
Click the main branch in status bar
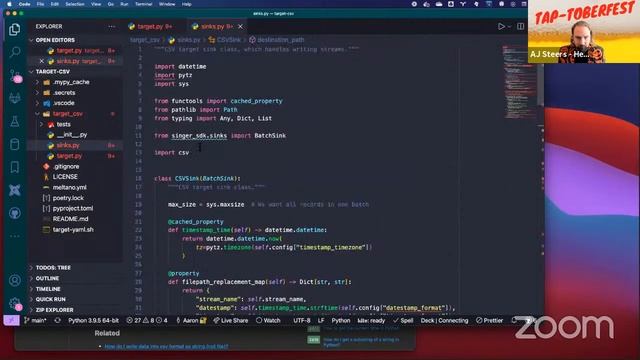[36, 320]
